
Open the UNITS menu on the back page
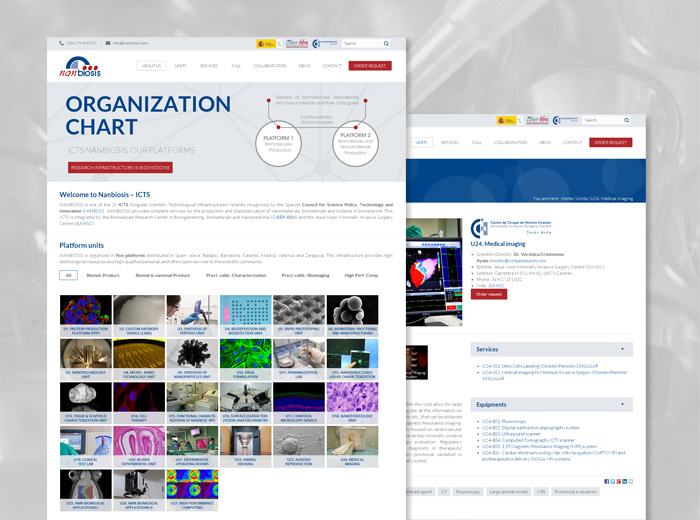pos(421,142)
